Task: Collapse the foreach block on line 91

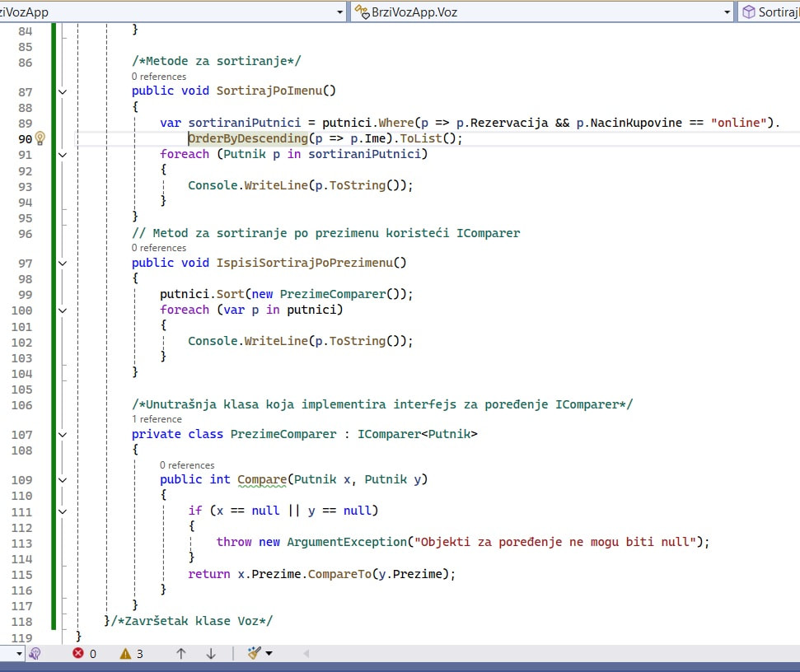Action: (63, 155)
